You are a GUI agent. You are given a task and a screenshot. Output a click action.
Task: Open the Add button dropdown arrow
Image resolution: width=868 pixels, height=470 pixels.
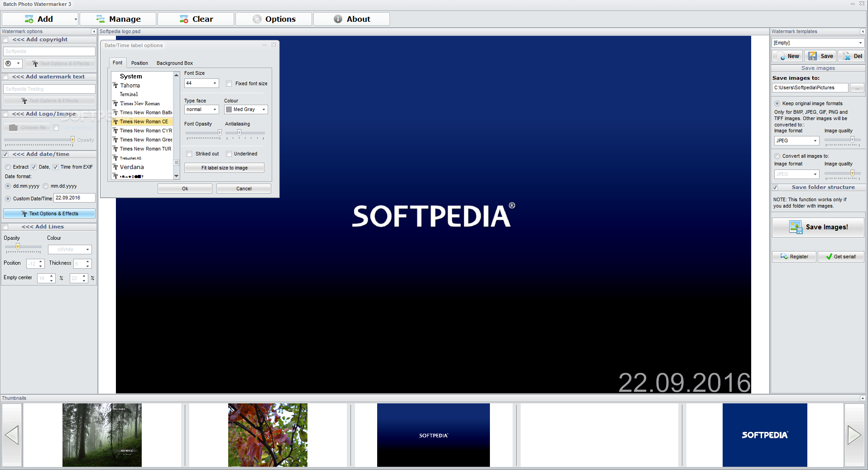click(76, 19)
